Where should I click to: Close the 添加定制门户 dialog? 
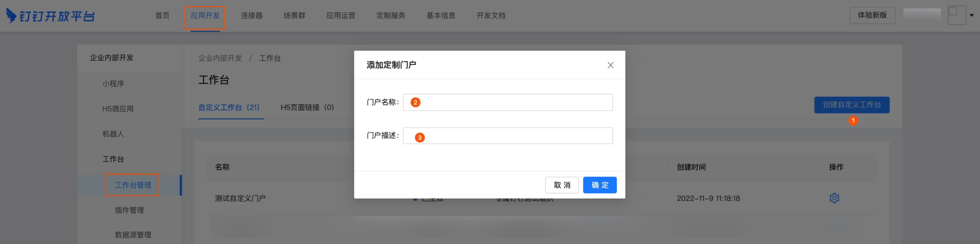point(610,65)
